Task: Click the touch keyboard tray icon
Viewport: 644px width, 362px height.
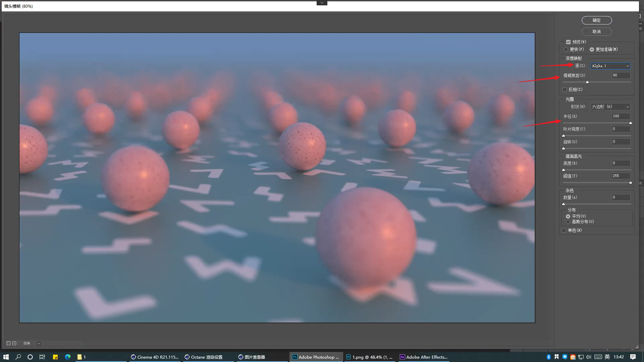Action: (598, 357)
